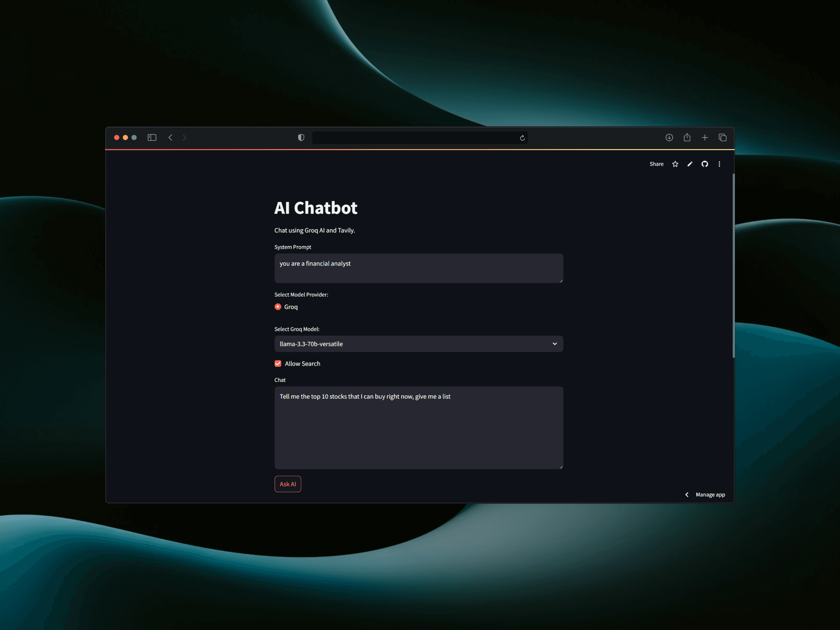Click the Manage app label

click(x=710, y=494)
